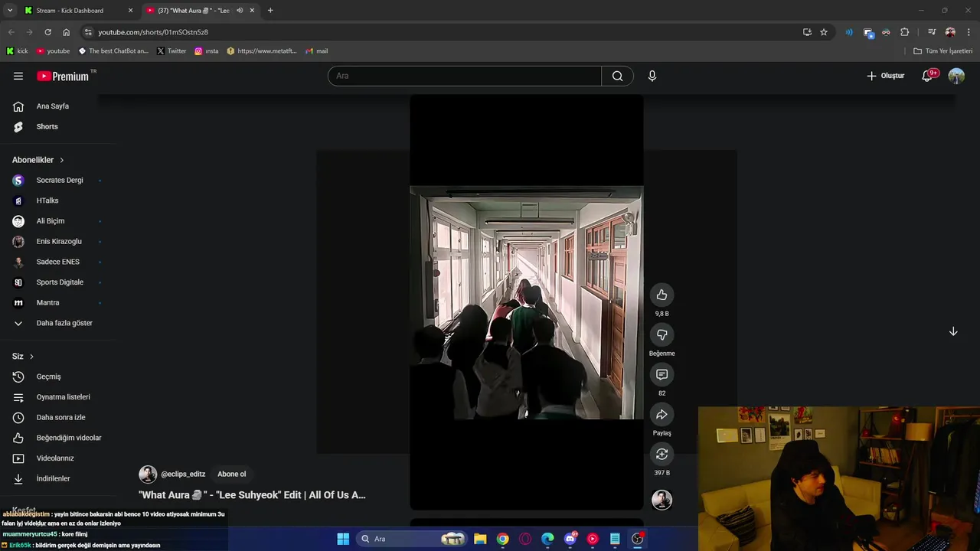Open Chrome three-dot menu
This screenshot has width=980, height=551.
coord(969,32)
